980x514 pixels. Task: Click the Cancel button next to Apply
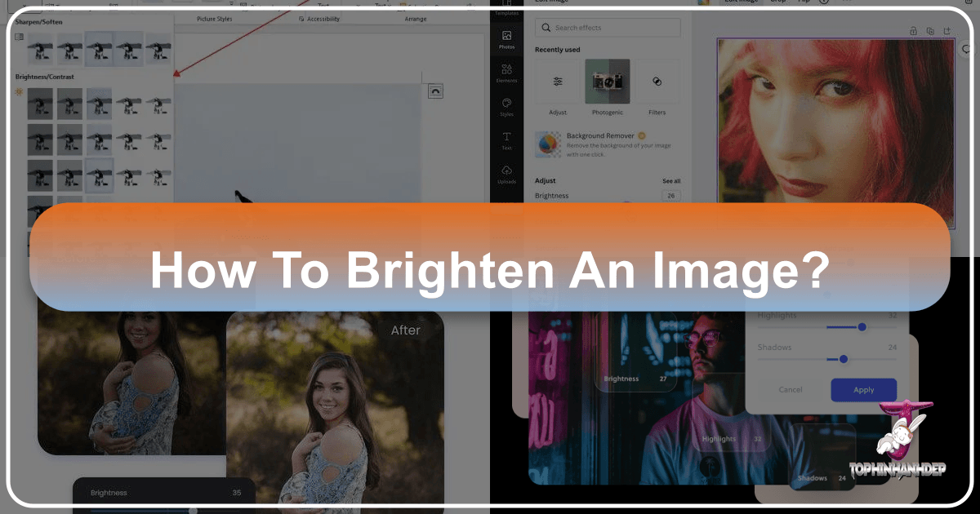click(790, 390)
